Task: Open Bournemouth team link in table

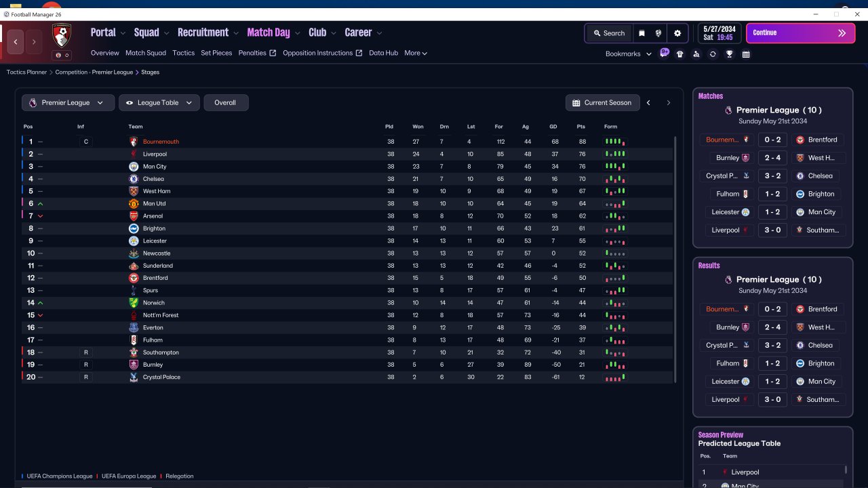Action: coord(161,142)
